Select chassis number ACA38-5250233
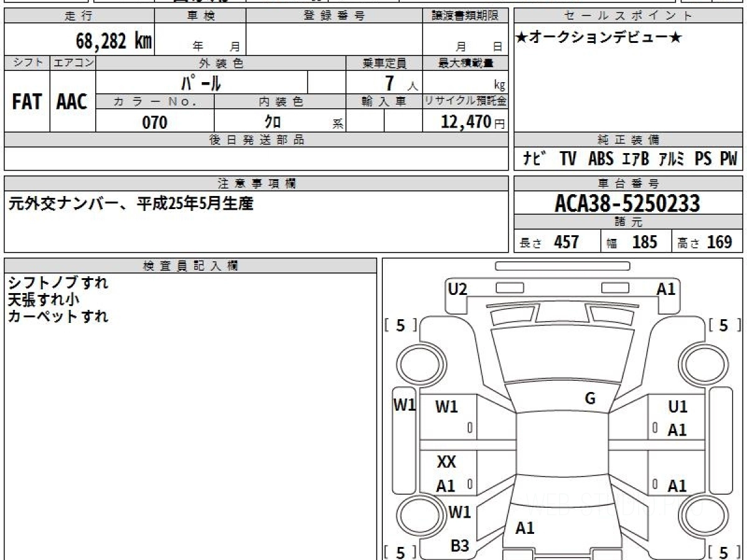Image resolution: width=747 pixels, height=560 pixels. pos(627,203)
